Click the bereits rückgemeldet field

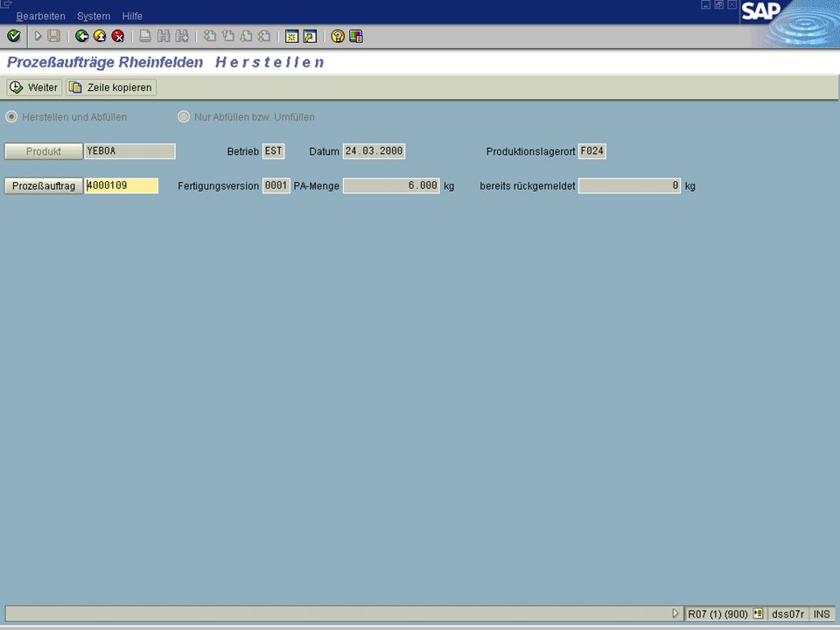pos(629,185)
